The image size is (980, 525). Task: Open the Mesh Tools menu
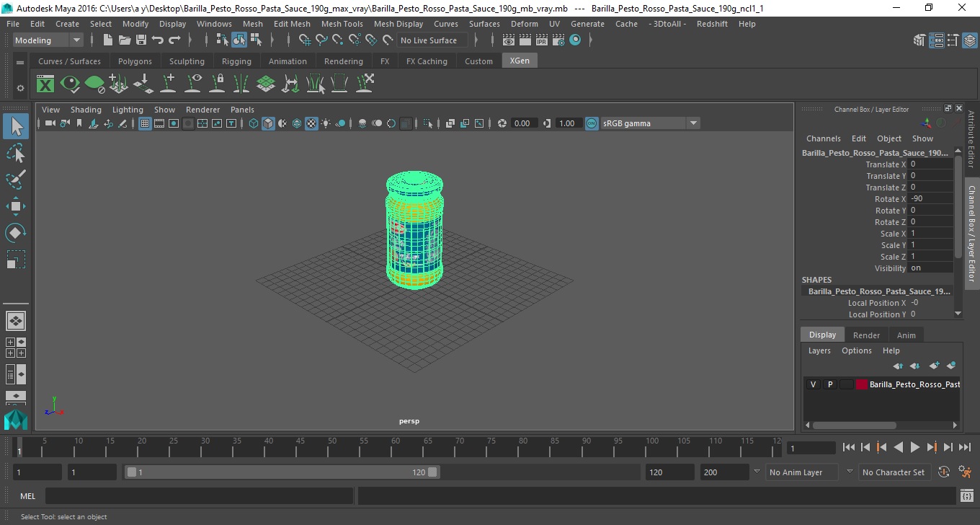pos(342,24)
